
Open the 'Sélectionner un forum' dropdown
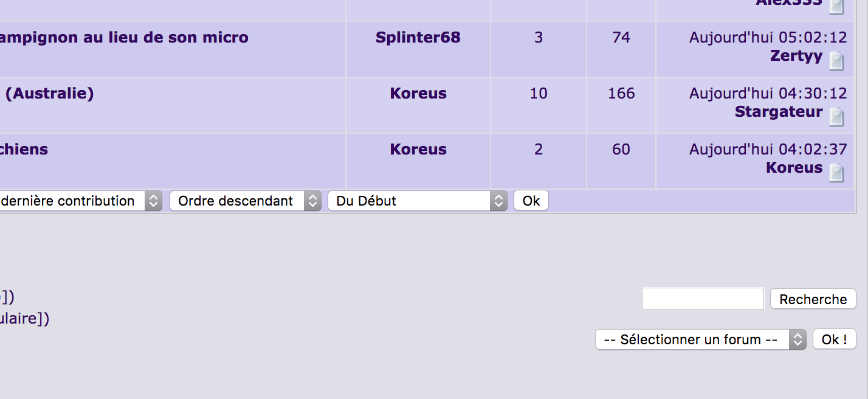(700, 339)
